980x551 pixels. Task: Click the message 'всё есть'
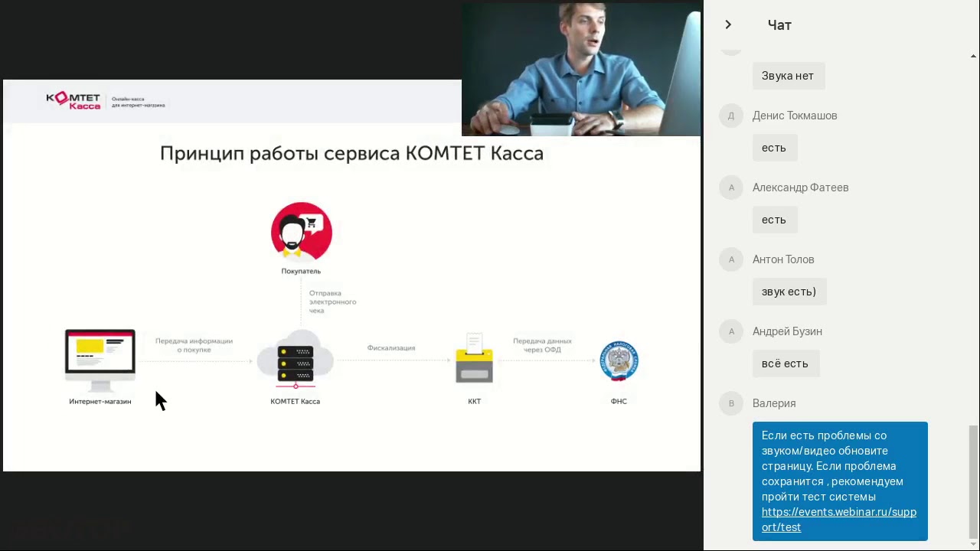(x=786, y=364)
